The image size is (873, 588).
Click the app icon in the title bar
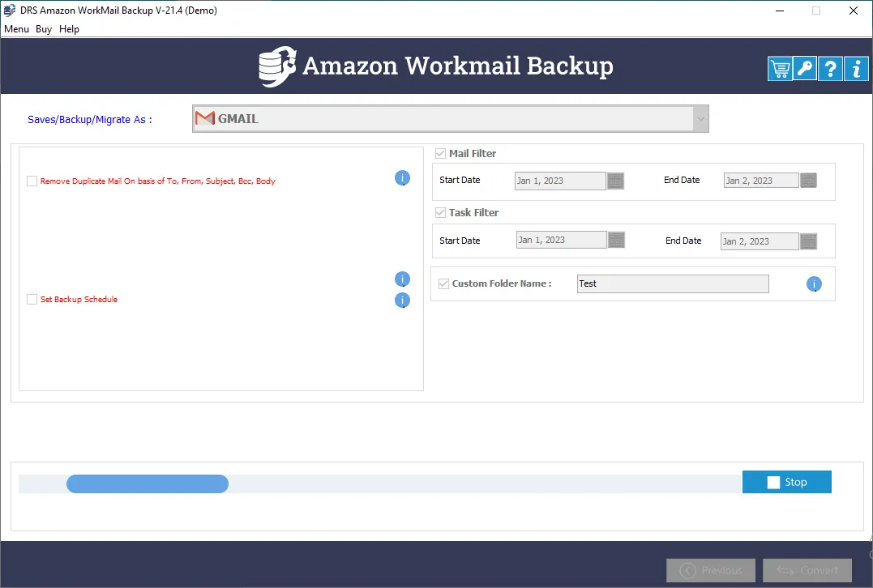(10, 10)
